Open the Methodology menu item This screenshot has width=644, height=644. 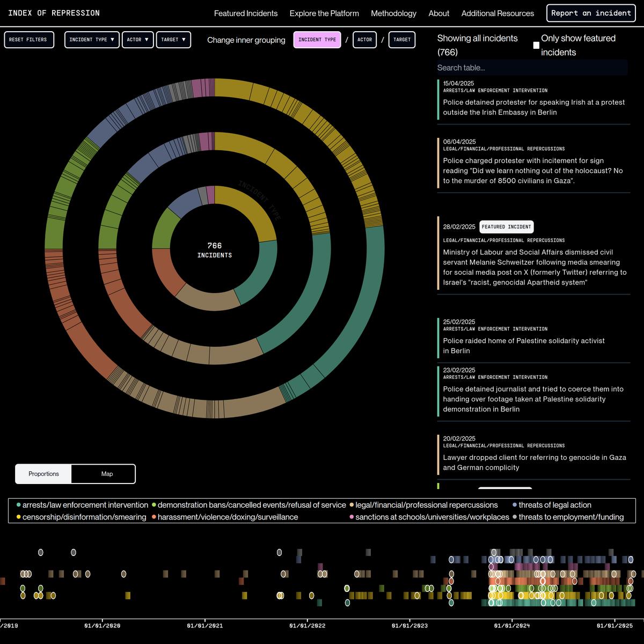click(x=393, y=13)
